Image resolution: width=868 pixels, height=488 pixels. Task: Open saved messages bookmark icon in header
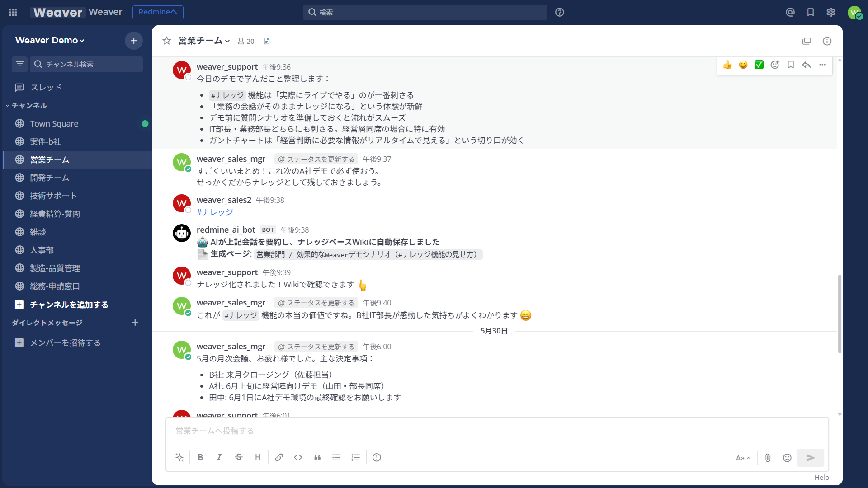coord(811,12)
